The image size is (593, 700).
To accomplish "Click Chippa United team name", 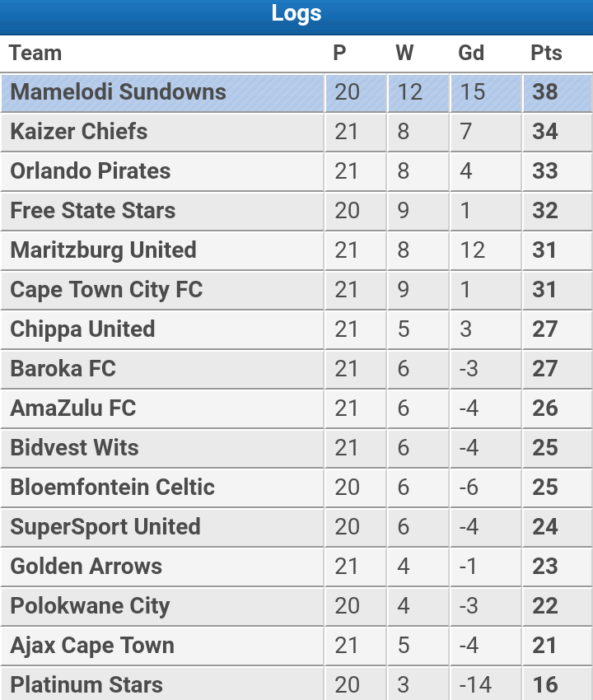I will coord(82,329).
